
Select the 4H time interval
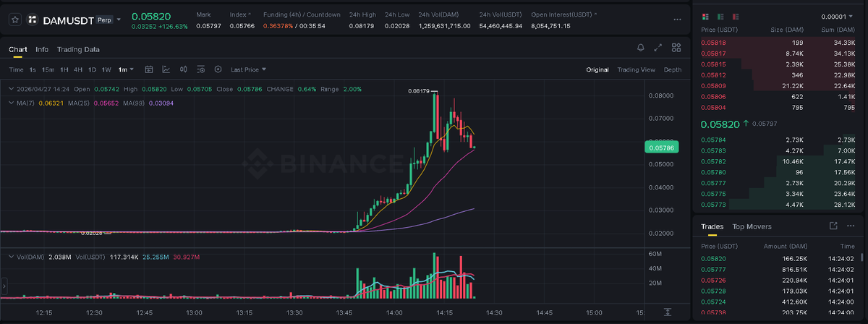click(x=78, y=69)
